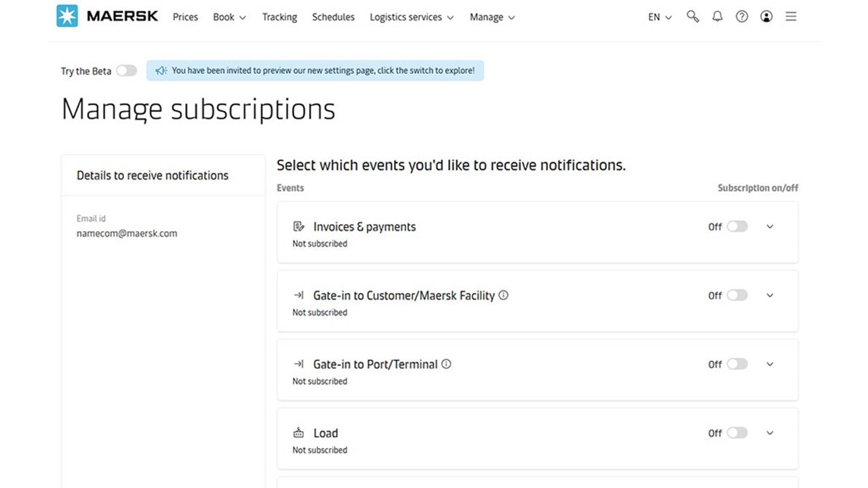Go to the Tracking page

[279, 17]
